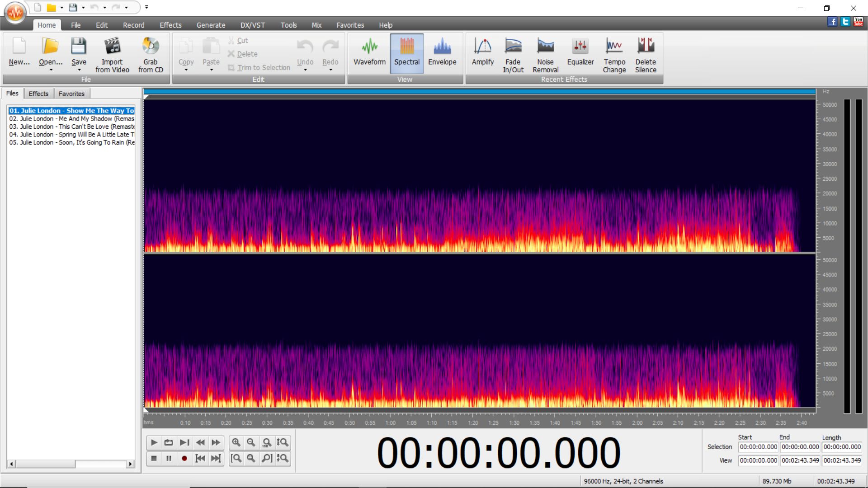Fast forward the audio
The width and height of the screenshot is (868, 488).
pyautogui.click(x=216, y=442)
